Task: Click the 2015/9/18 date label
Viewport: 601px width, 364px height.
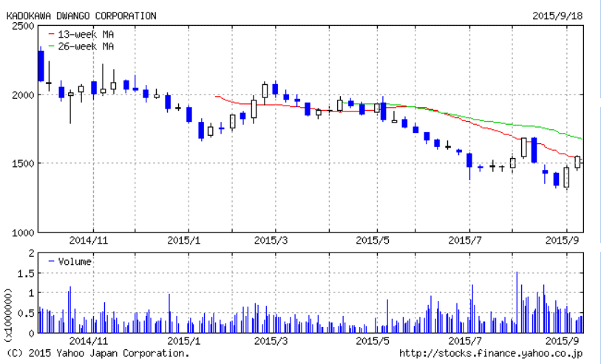Action: point(557,16)
